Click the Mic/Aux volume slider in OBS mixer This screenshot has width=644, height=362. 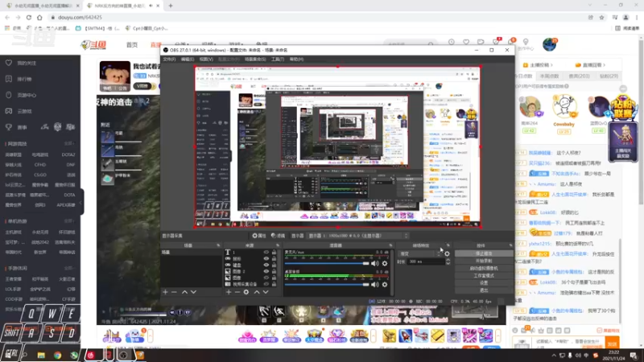[327, 264]
